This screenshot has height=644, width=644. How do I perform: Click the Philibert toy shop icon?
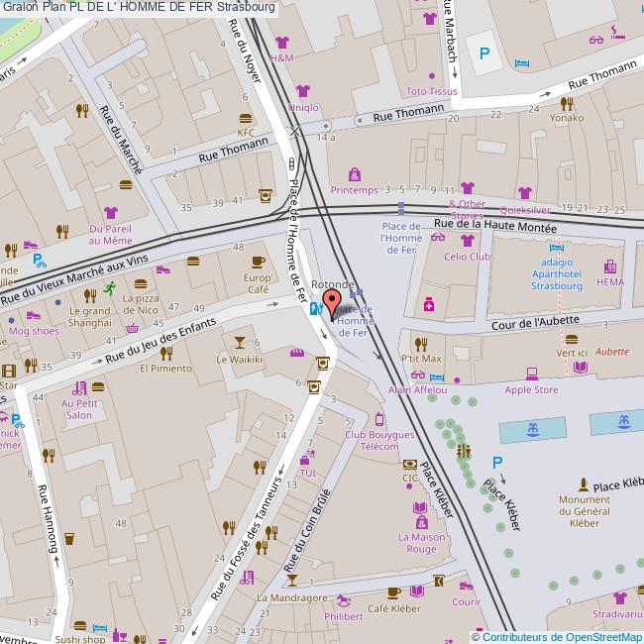tap(344, 599)
